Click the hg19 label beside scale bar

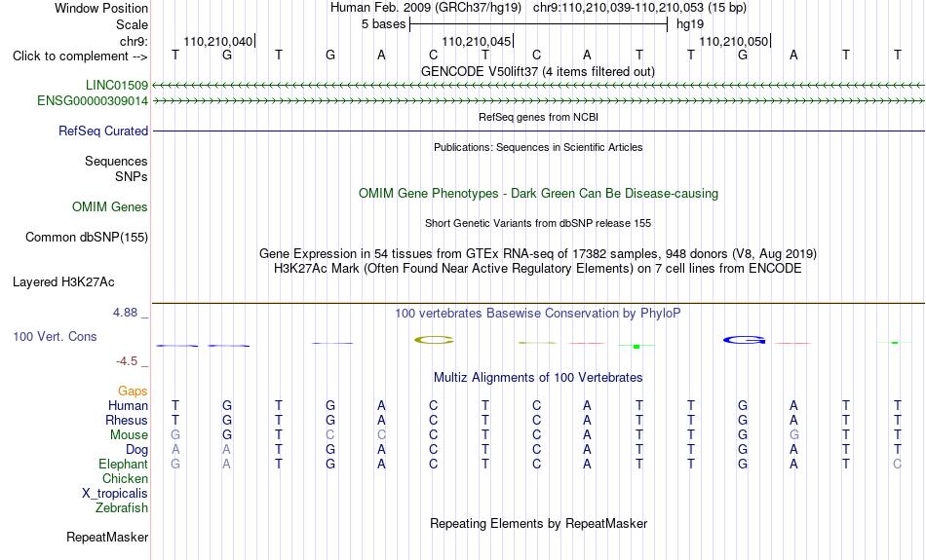(x=690, y=24)
